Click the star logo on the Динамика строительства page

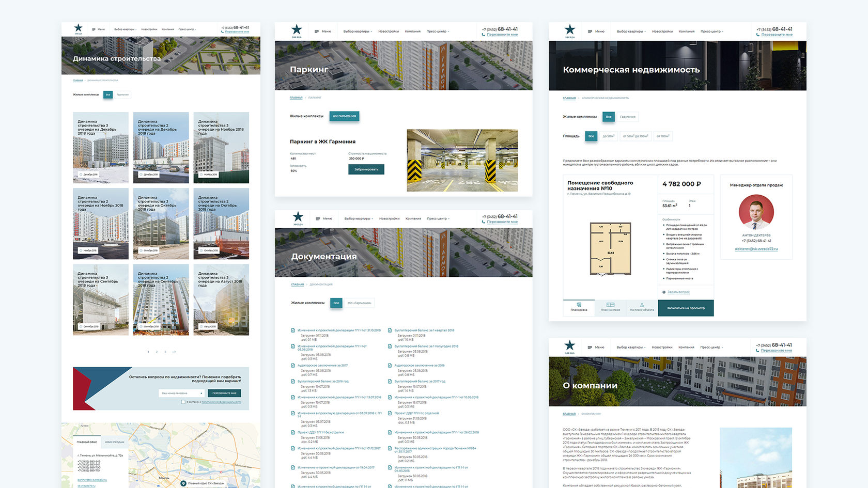coord(78,28)
